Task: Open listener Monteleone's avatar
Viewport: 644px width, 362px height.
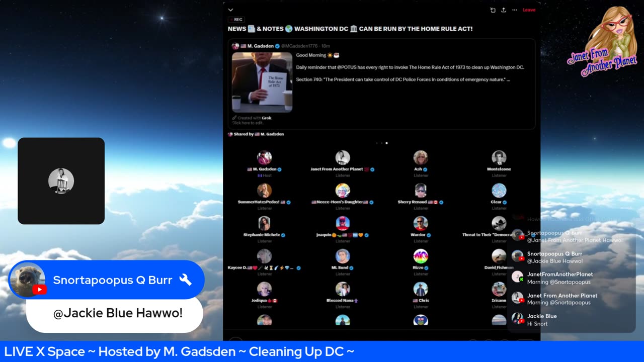Action: tap(499, 158)
